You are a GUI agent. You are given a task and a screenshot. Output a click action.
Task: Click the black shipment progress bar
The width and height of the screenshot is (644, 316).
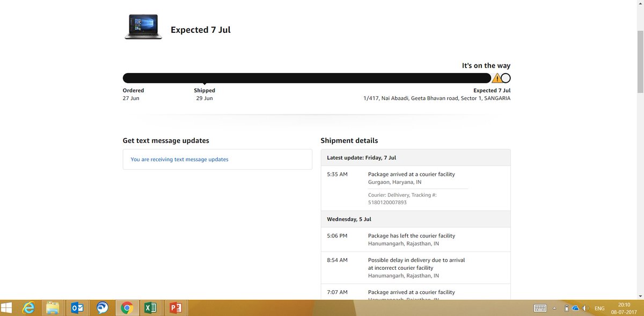click(307, 78)
